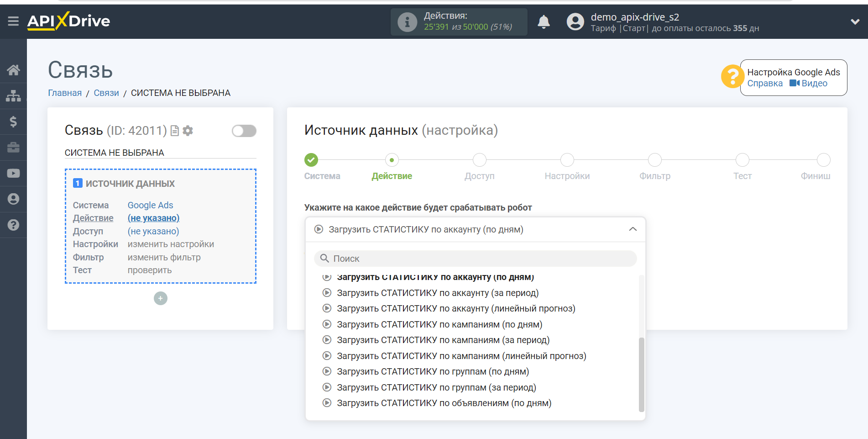Image resolution: width=868 pixels, height=439 pixels.
Task: Open the Home sidebar icon
Action: point(13,70)
